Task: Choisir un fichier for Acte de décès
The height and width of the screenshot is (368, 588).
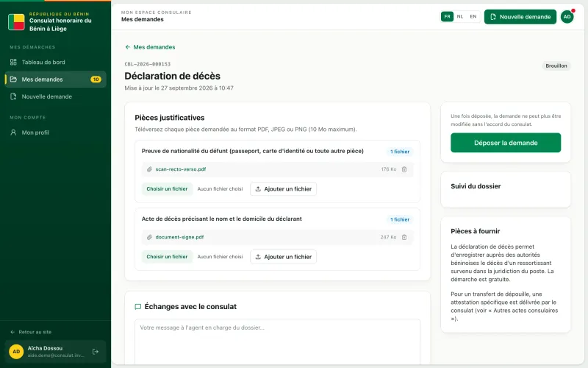Action: pyautogui.click(x=167, y=257)
